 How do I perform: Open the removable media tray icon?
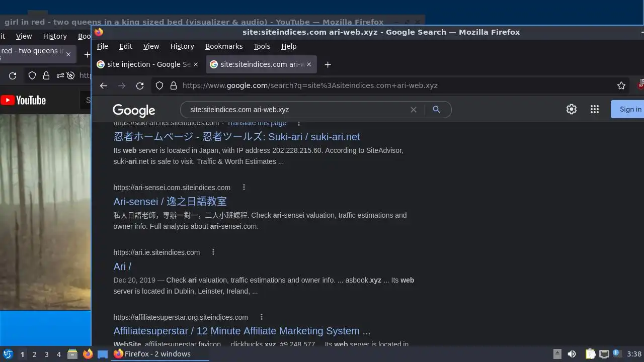click(x=557, y=354)
